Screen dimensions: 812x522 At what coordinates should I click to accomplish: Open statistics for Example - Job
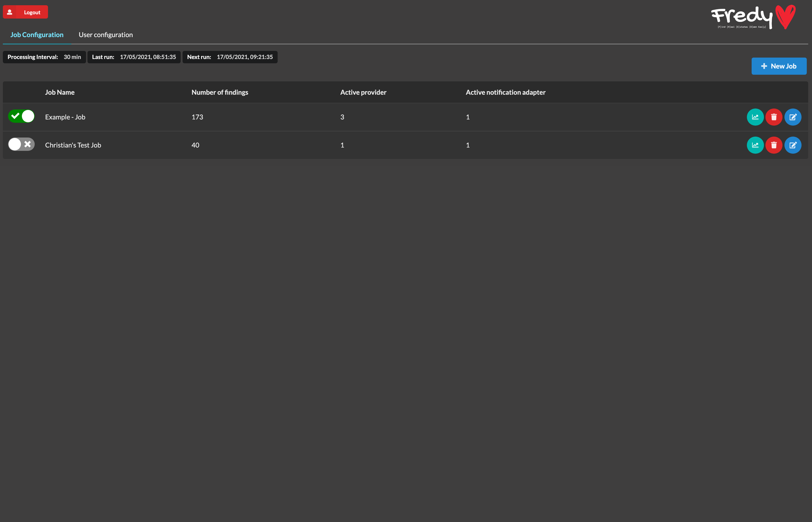click(755, 117)
